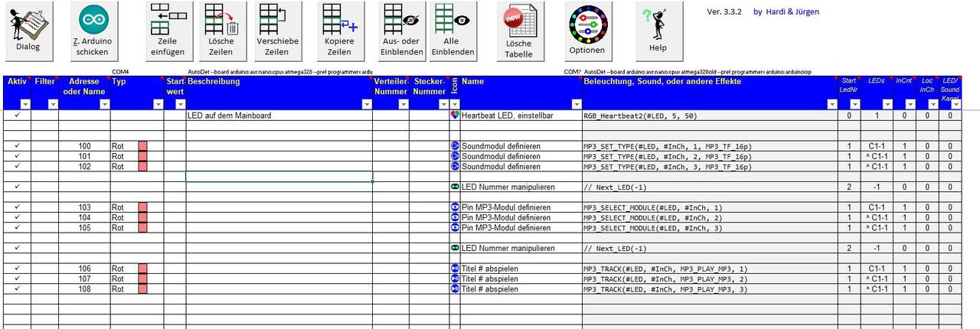Click Z. Arduino schicken upload icon

[94, 32]
